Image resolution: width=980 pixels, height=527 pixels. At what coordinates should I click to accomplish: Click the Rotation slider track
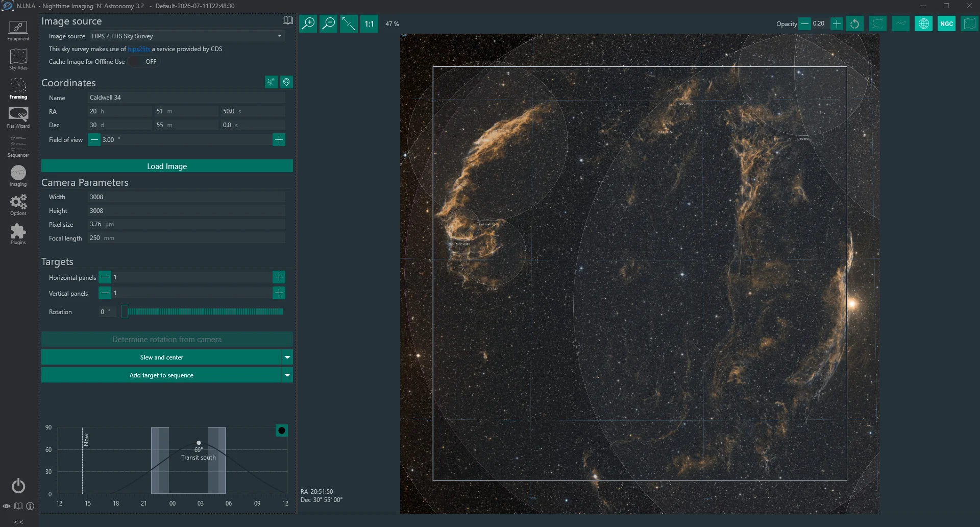(202, 312)
